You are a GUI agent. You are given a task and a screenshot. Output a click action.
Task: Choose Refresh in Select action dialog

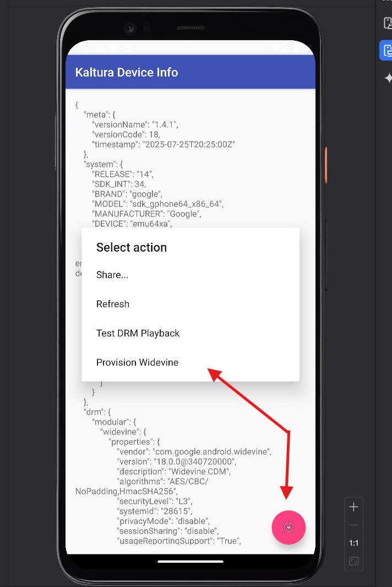click(113, 304)
